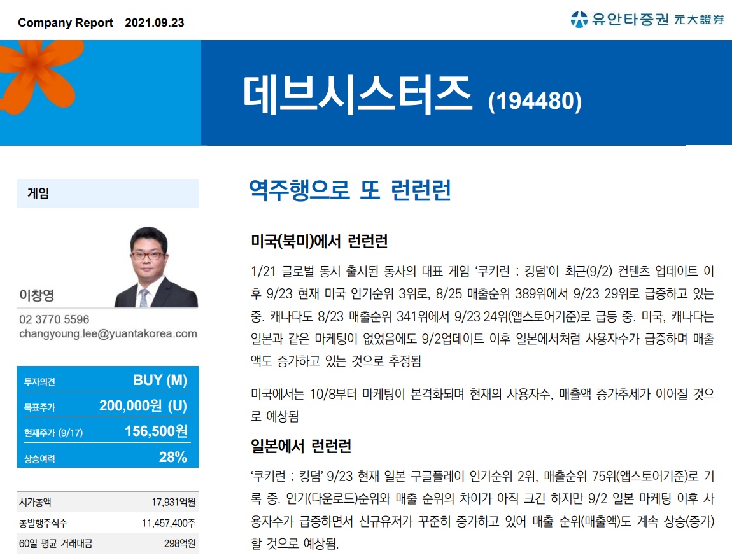Click the 총발행주식수 row label
Image resolution: width=732 pixels, height=560 pixels.
[43, 522]
